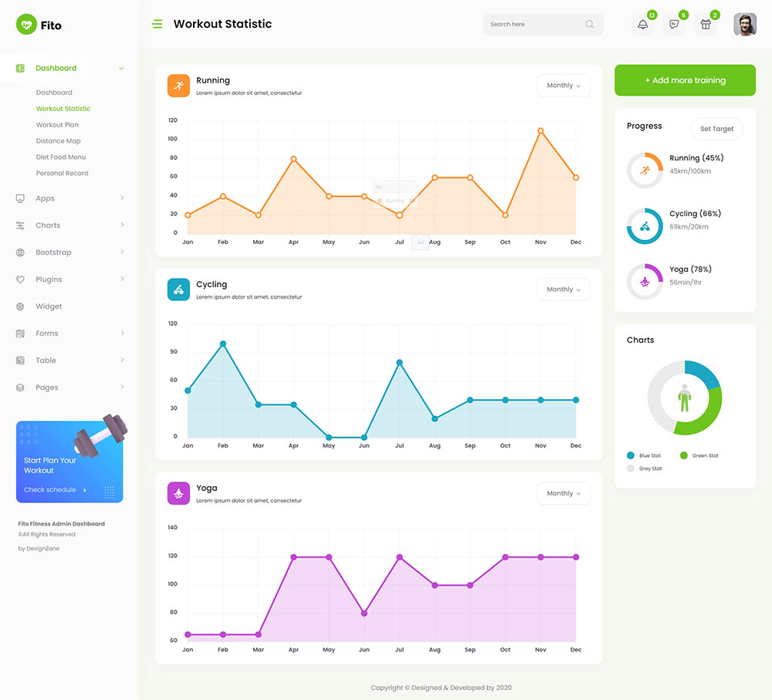This screenshot has height=700, width=772.
Task: Click the blue Cycling activity icon
Action: click(x=178, y=289)
